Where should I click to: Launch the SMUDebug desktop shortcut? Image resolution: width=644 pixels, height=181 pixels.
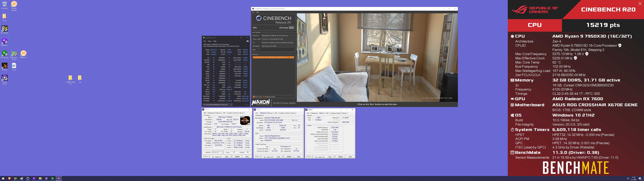click(x=5, y=42)
